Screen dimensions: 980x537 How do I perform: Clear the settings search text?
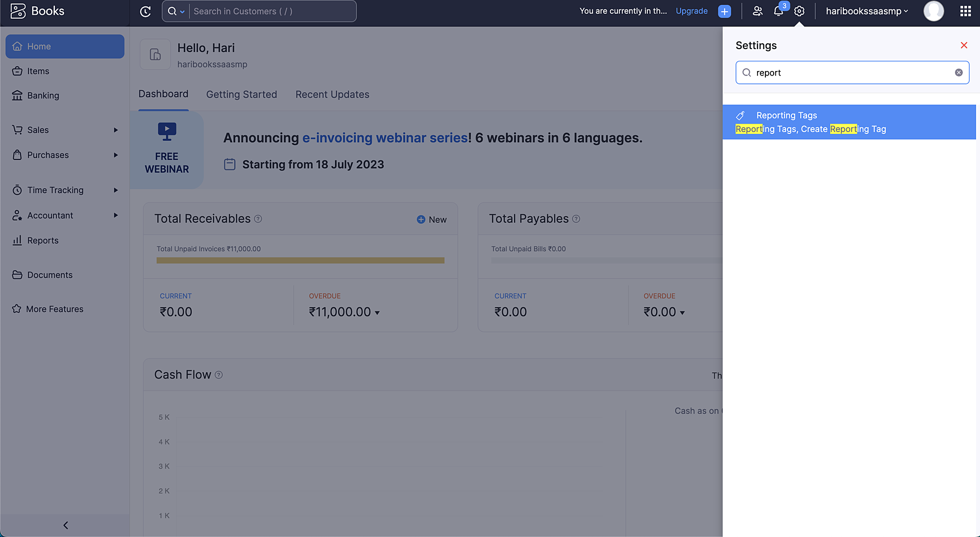(x=958, y=73)
